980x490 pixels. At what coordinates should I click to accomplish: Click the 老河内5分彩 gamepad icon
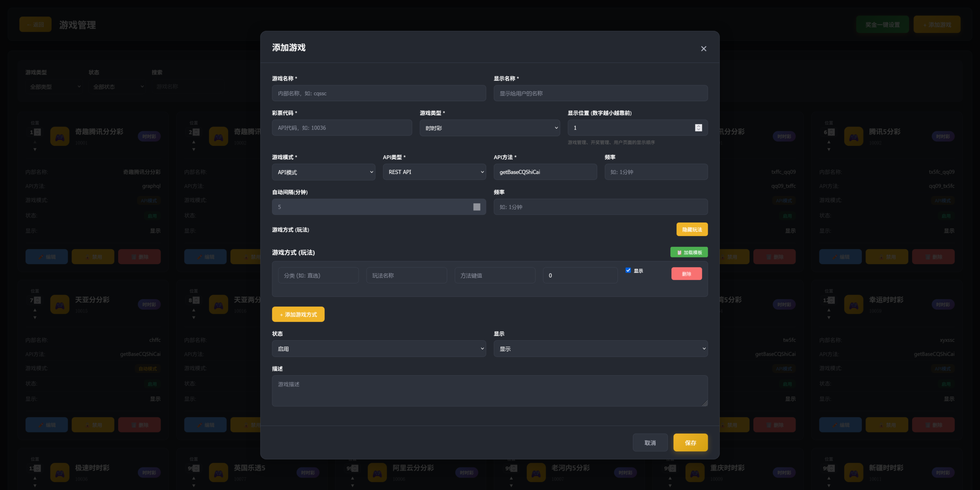(536, 472)
